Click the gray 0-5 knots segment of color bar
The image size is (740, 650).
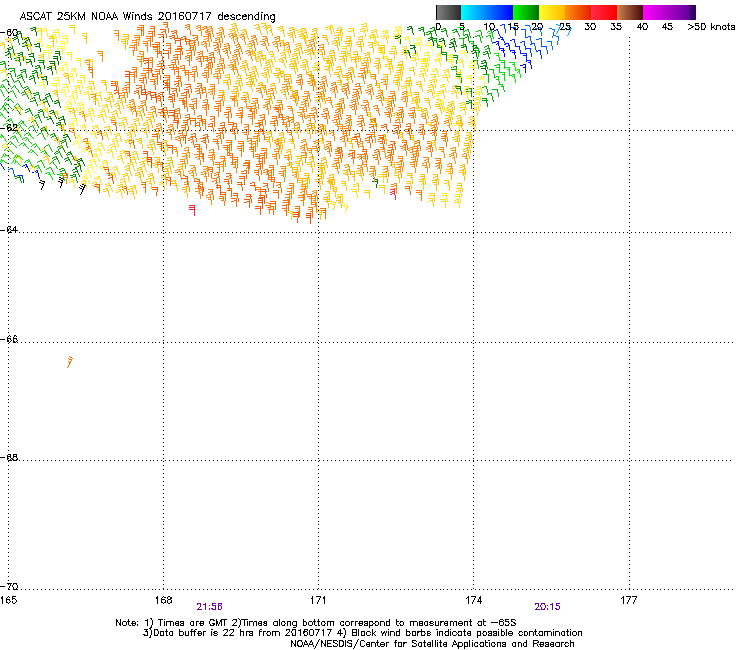coord(448,12)
